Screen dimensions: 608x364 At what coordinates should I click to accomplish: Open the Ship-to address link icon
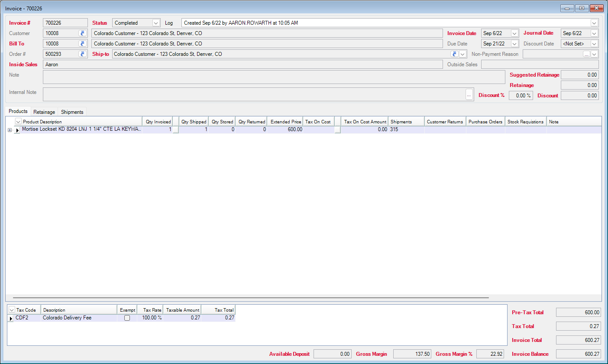tap(454, 54)
